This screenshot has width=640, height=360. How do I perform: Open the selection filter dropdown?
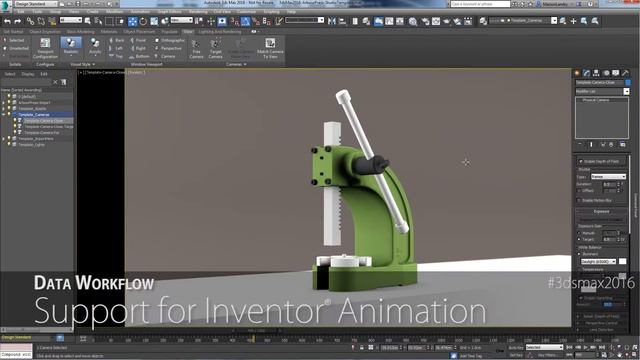71,20
